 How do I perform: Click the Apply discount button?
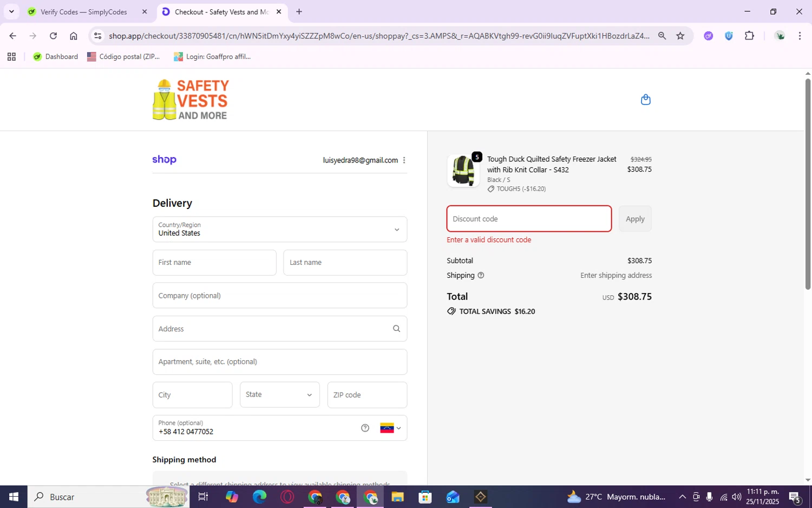coord(635,219)
